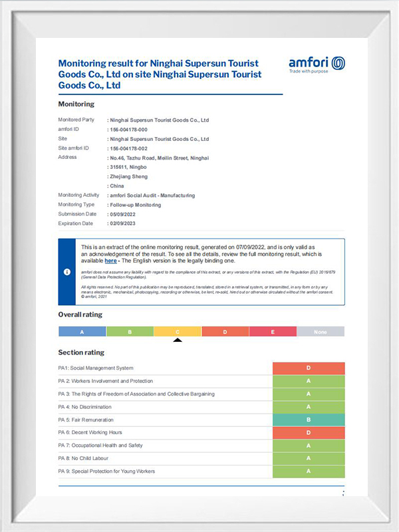399x532 pixels.
Task: Click the A rating for PA 9
Action: tap(309, 471)
